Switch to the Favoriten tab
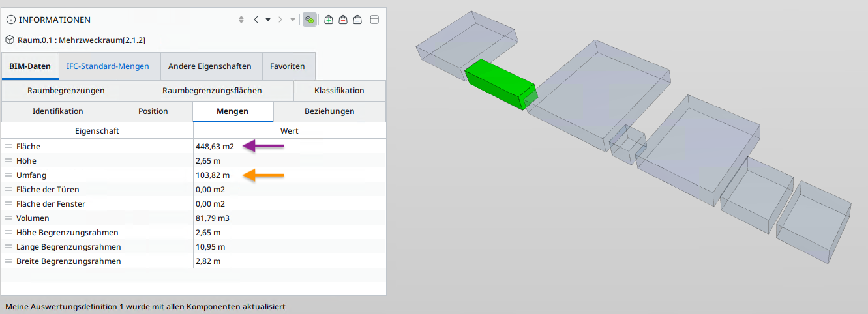Screen dimensions: 868x314 [288, 66]
